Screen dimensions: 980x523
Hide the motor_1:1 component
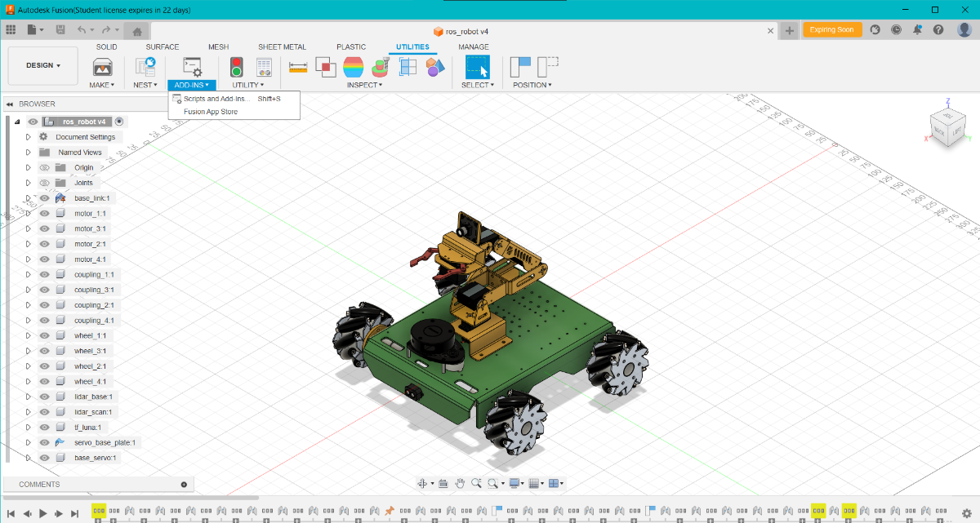point(45,213)
